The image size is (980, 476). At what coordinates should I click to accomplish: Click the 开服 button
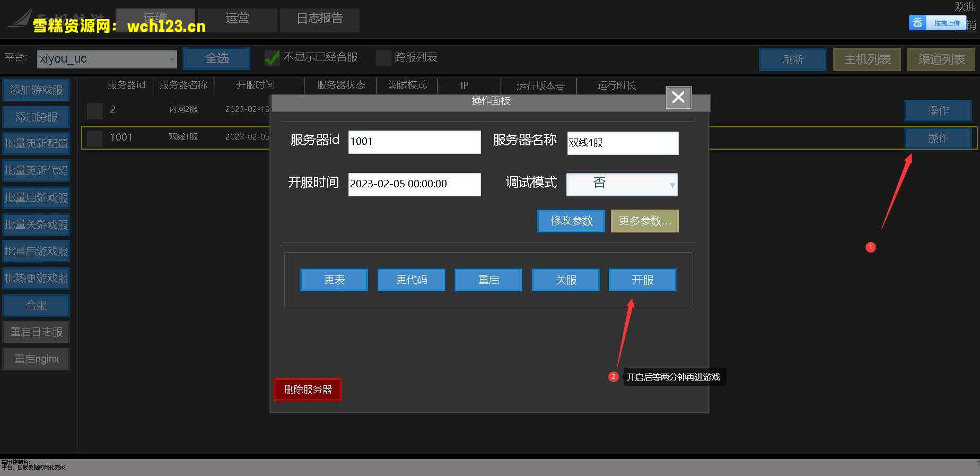point(642,280)
